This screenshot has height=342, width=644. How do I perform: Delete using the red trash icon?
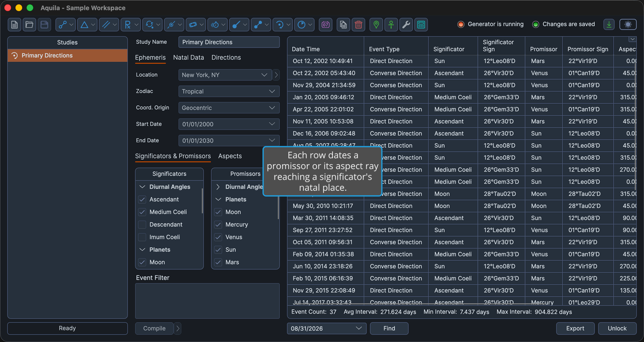(358, 25)
